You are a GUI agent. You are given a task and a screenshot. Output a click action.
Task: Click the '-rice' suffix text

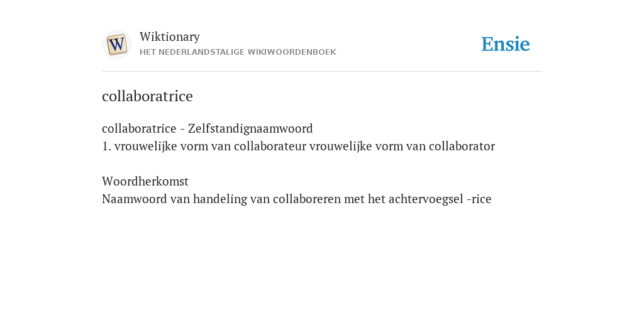(479, 199)
